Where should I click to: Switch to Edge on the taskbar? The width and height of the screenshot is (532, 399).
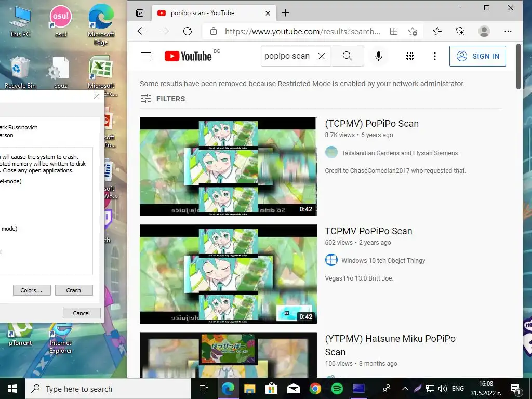[228, 389]
